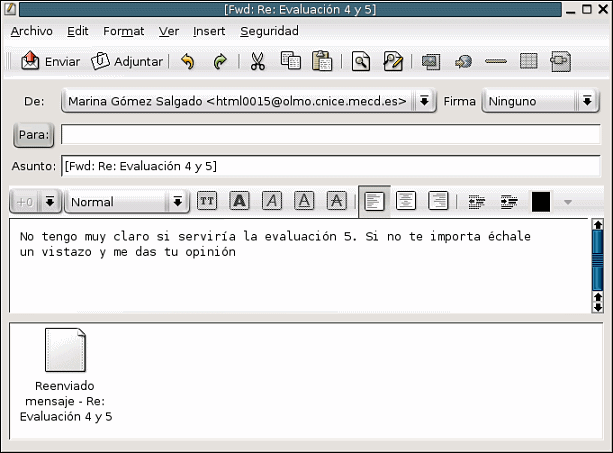Undo the last edit

click(x=187, y=62)
